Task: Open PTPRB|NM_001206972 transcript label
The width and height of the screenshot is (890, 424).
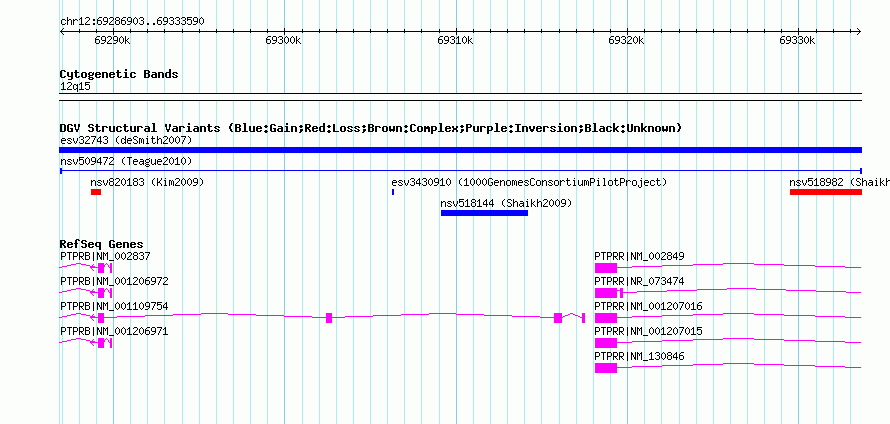Action: [x=114, y=282]
